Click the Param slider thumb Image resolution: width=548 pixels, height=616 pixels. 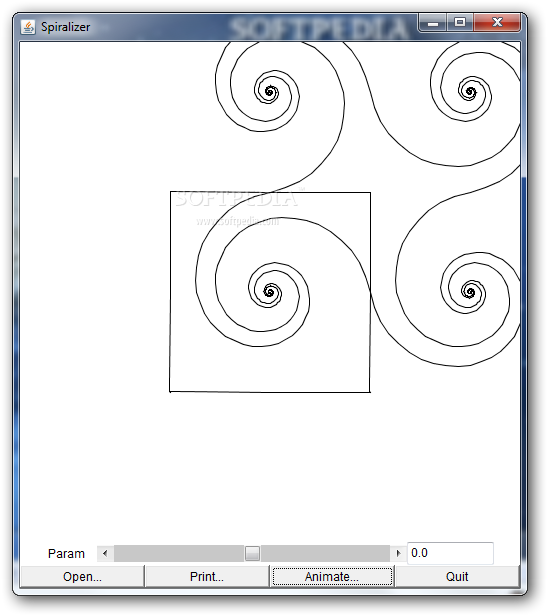point(252,553)
